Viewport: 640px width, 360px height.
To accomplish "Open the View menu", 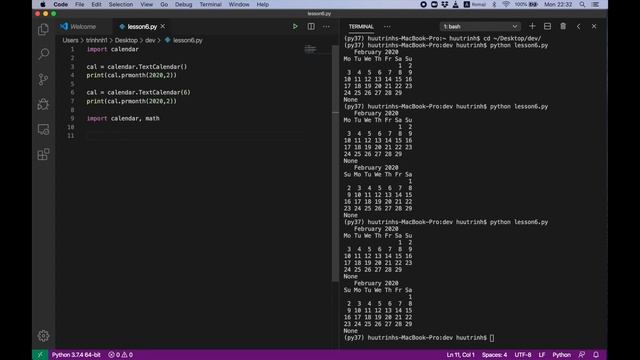I will [x=147, y=4].
